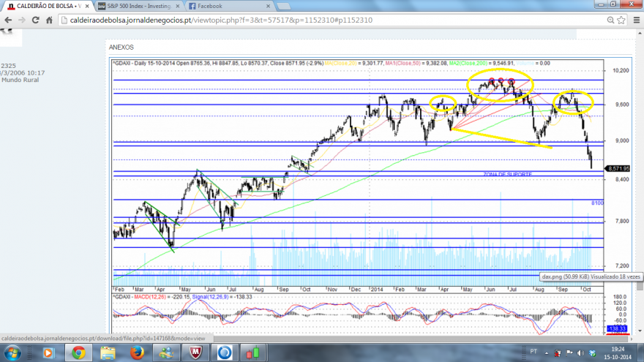Restore down the Chrome window
Viewport: 644px width, 362px height.
click(613, 4)
